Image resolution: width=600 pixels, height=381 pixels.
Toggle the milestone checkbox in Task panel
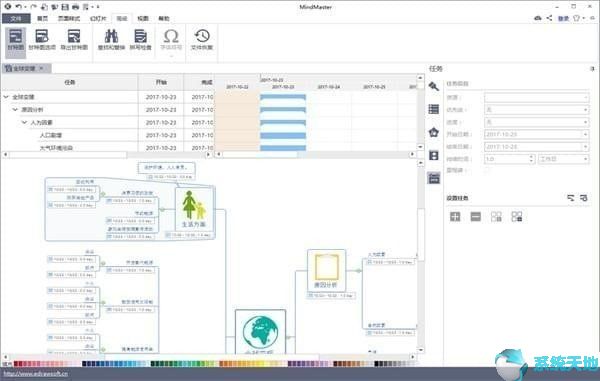tap(487, 170)
